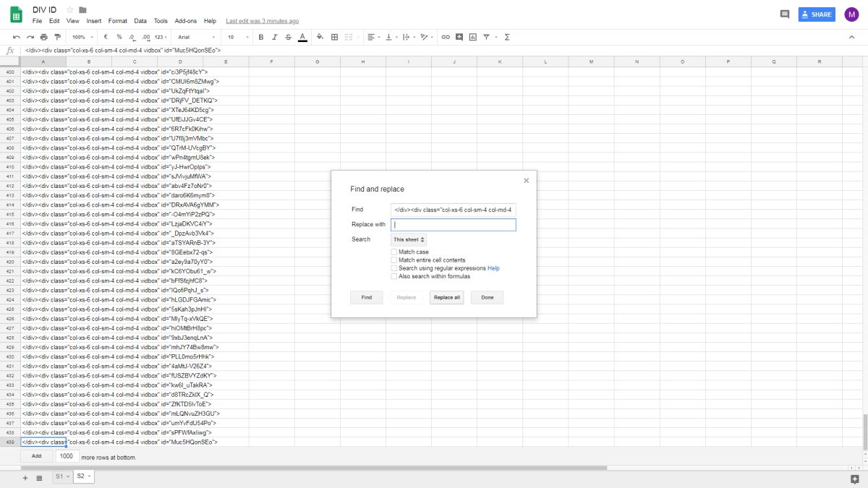Activate the paint format tool

pos(58,37)
